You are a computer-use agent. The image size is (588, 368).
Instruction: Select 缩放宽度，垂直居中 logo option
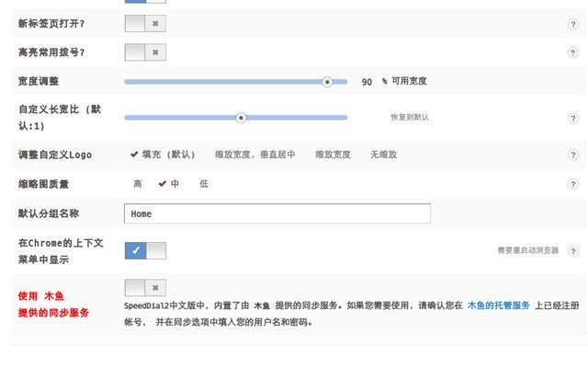tap(254, 155)
